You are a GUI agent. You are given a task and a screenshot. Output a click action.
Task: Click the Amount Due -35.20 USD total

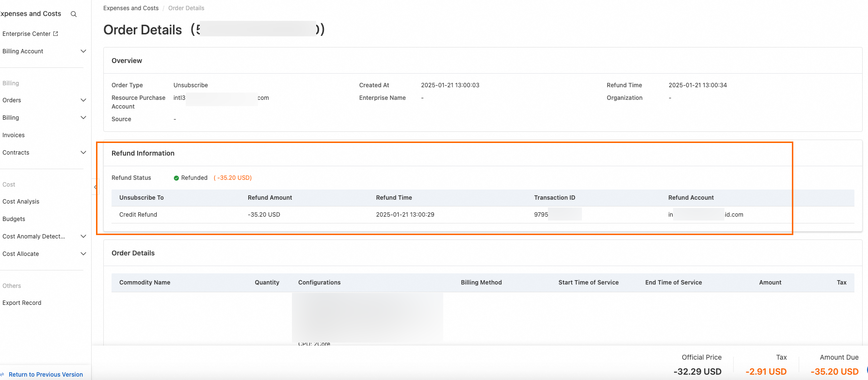[835, 372]
